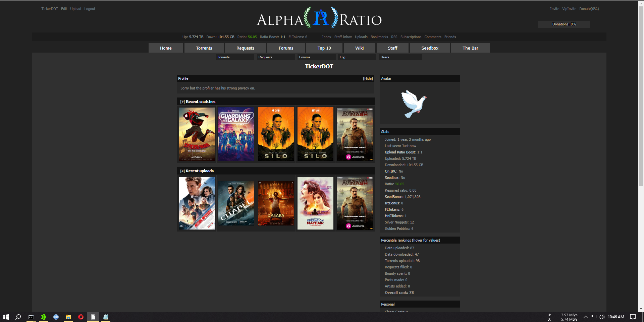
Task: Click the Edit profile link
Action: coord(64,9)
